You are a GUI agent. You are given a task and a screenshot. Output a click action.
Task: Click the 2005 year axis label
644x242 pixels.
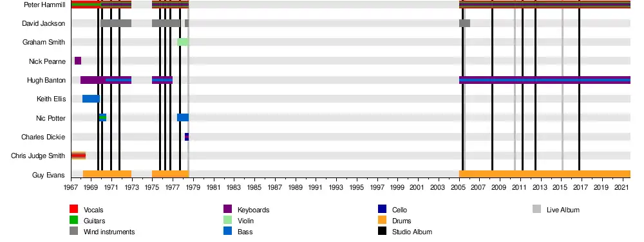click(459, 187)
